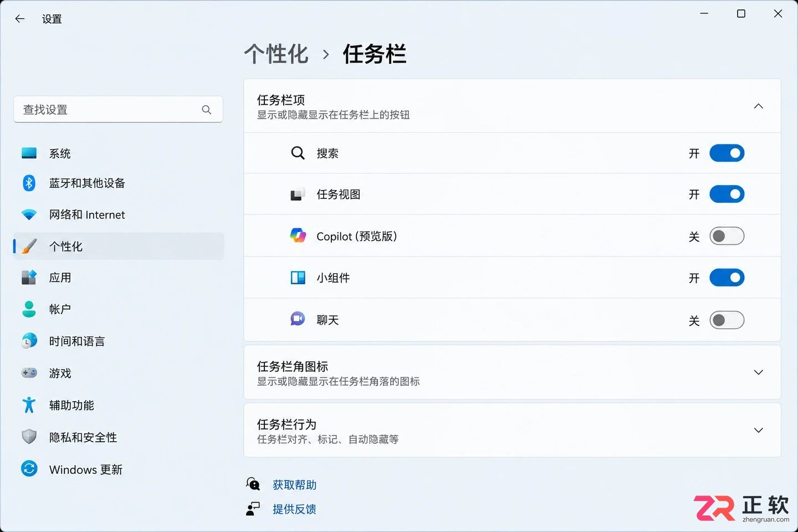798x532 pixels.
Task: Turn off the 搜索 toggle
Action: coord(727,153)
